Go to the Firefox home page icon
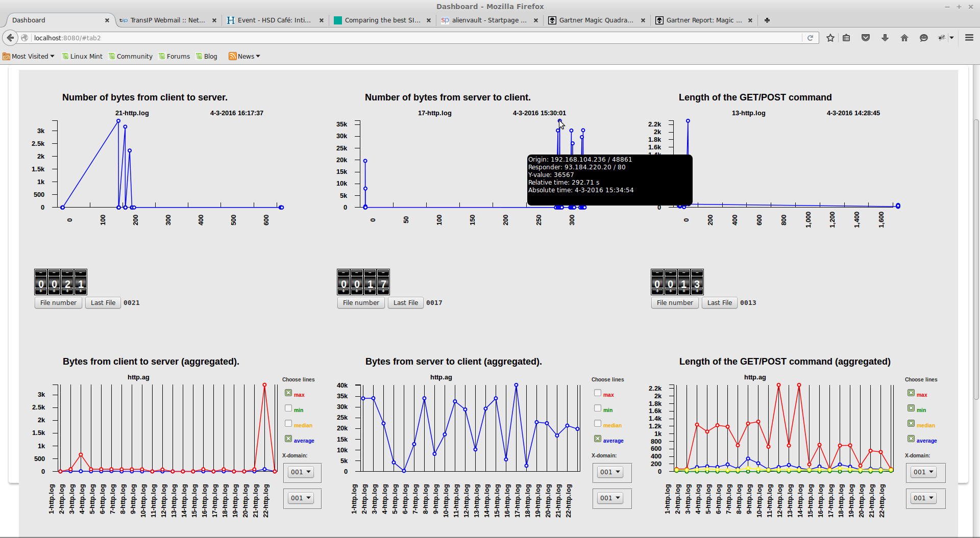Viewport: 980px width, 538px height. (904, 38)
